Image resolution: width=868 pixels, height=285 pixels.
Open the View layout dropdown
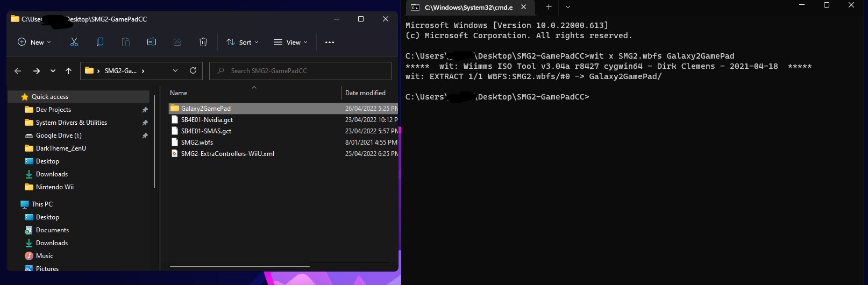(290, 42)
